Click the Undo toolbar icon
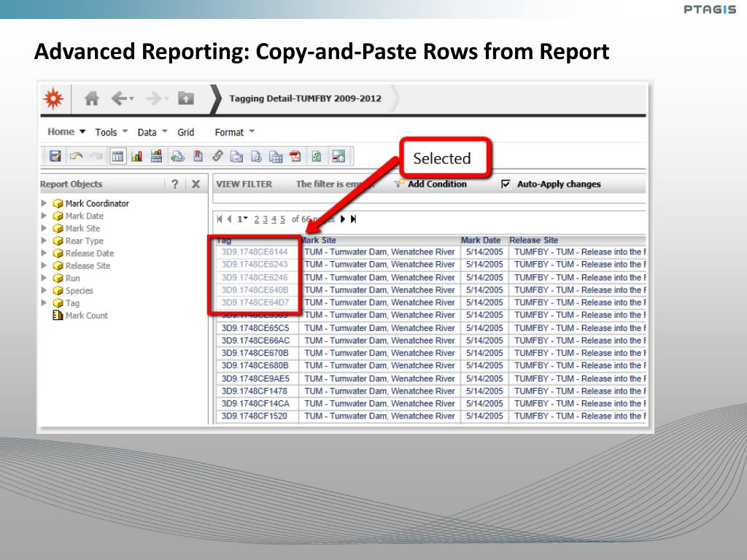 coord(76,156)
